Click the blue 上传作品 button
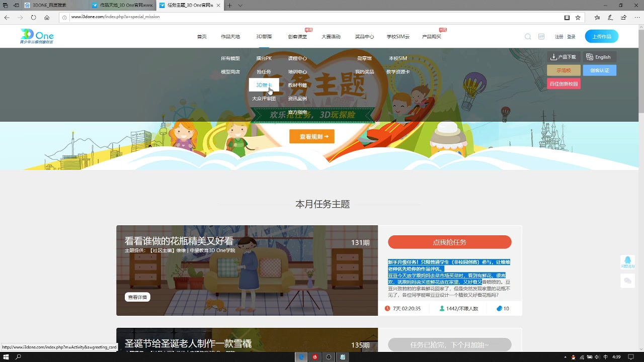 602,37
